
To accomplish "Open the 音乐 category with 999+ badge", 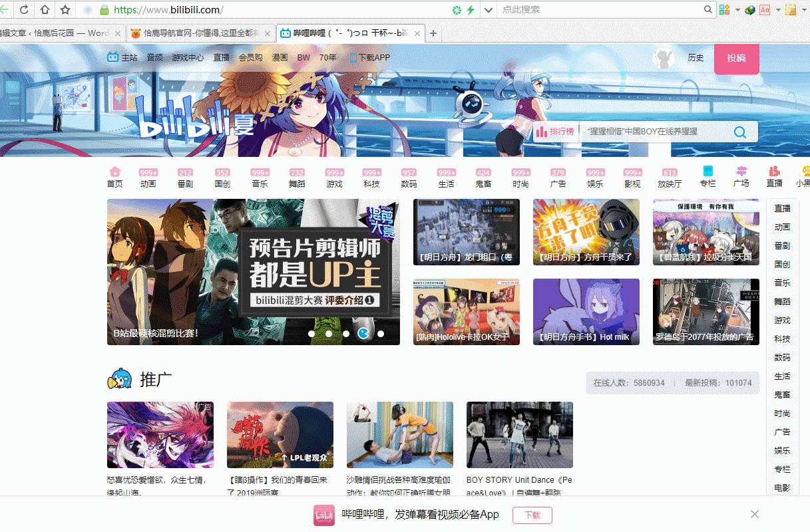I will 260,178.
